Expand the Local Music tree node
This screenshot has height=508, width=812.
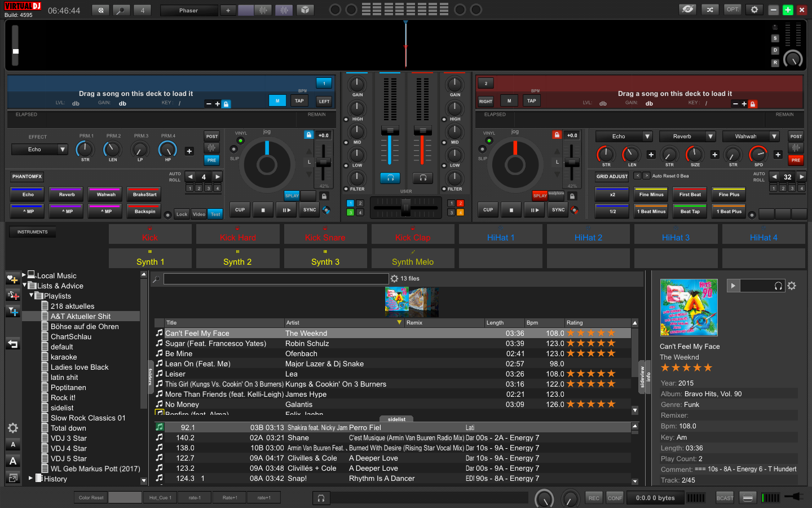[x=24, y=275]
